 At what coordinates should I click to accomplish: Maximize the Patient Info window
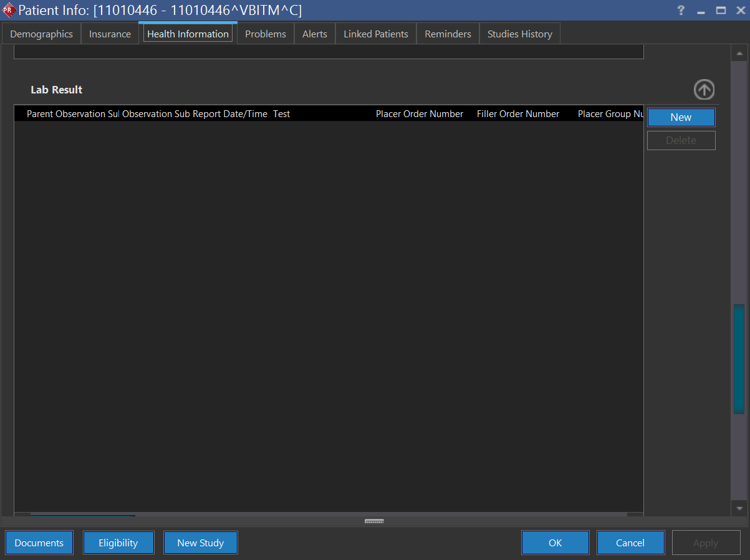click(721, 11)
